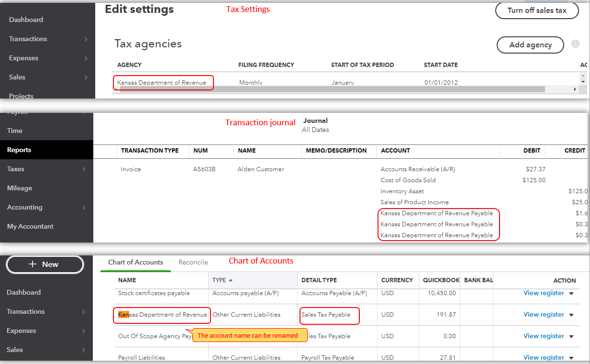Expand Sales chevron in Chart of Accounts sidebar

click(84, 350)
